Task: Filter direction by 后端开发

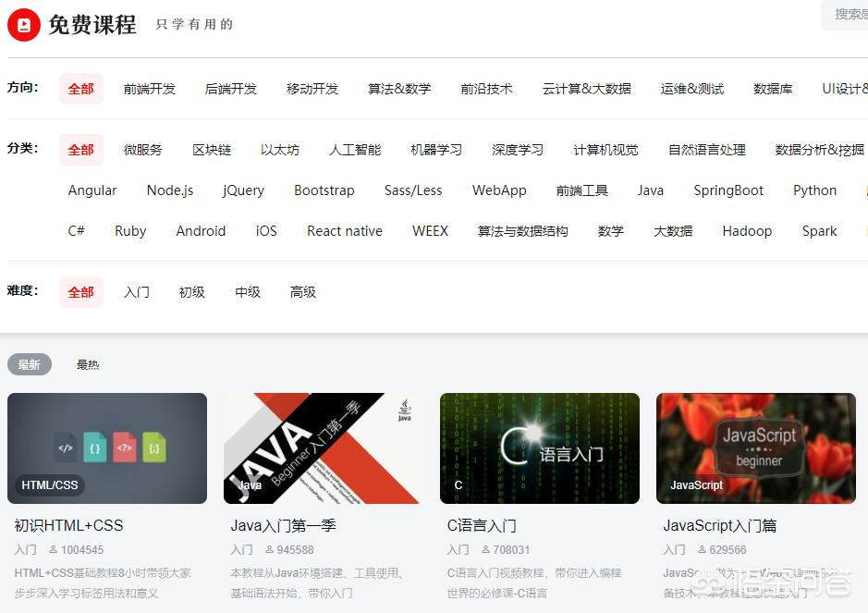Action: coord(231,89)
